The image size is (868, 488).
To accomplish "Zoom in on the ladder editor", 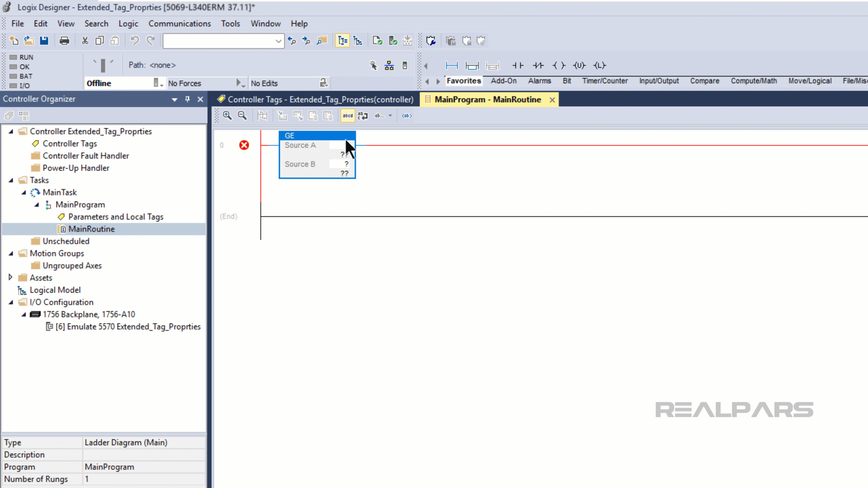I will [x=227, y=116].
